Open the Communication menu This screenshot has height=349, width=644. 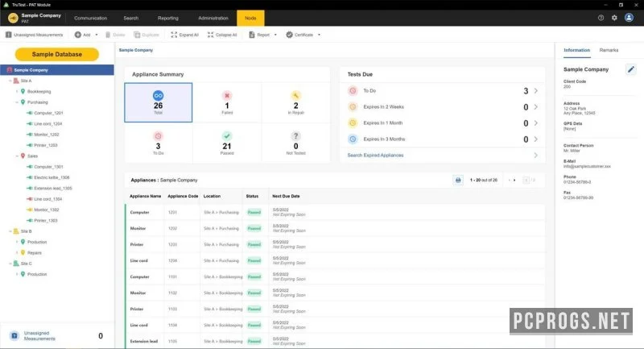pos(90,18)
